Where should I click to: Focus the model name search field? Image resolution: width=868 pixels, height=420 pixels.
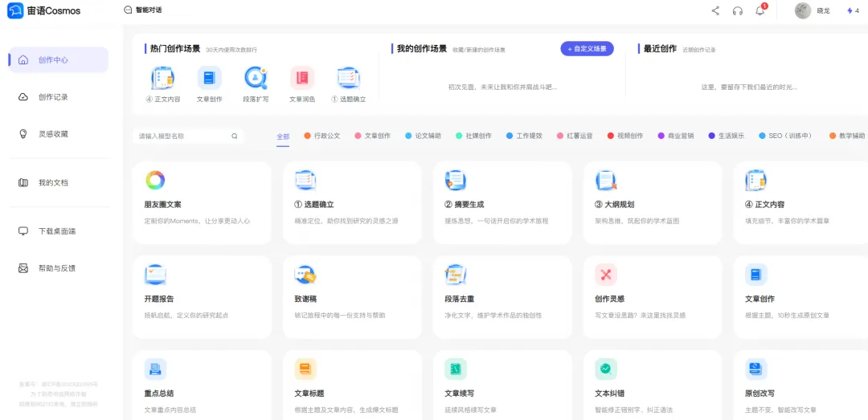coord(187,136)
